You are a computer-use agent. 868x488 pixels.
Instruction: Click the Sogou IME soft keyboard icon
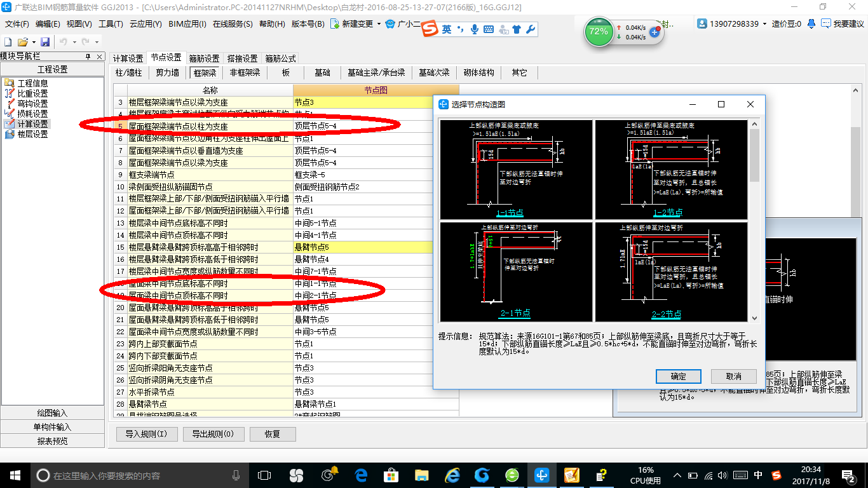coord(489,29)
